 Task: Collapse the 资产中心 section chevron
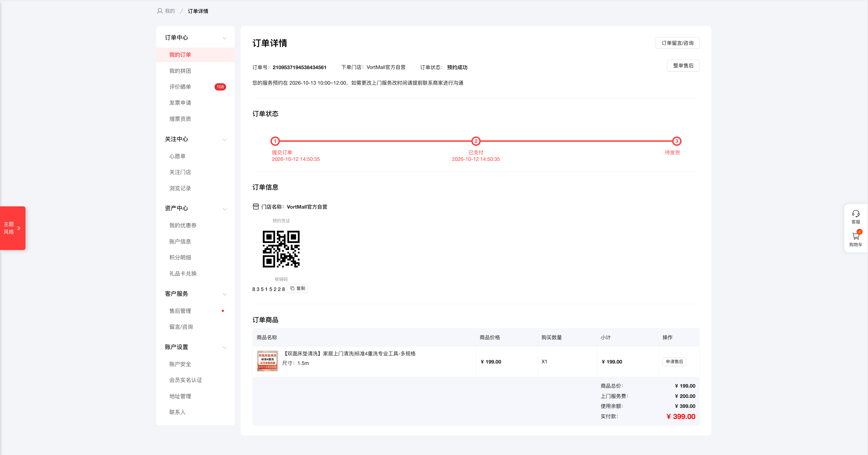click(225, 209)
